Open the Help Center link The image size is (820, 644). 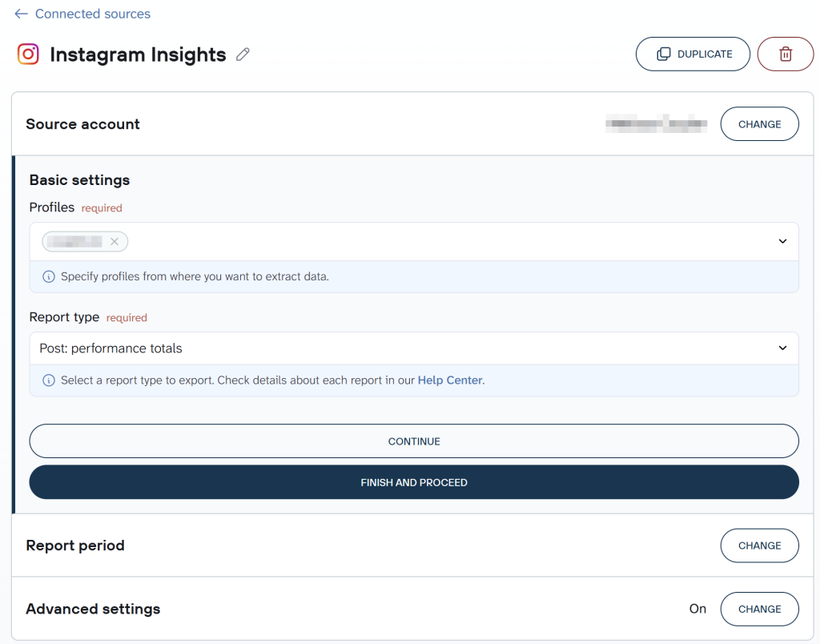tap(450, 380)
